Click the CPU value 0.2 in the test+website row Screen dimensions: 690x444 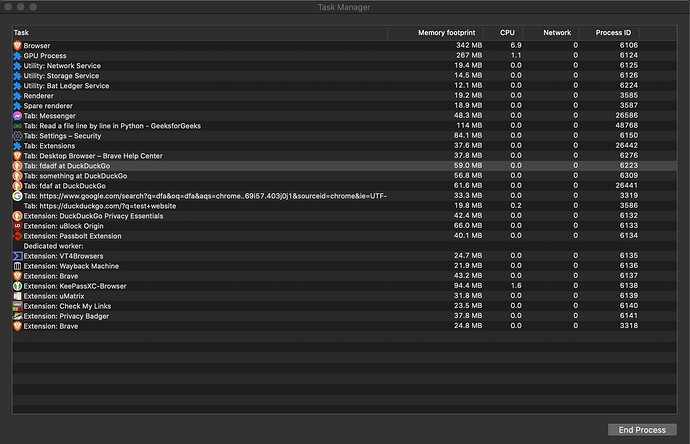(516, 205)
